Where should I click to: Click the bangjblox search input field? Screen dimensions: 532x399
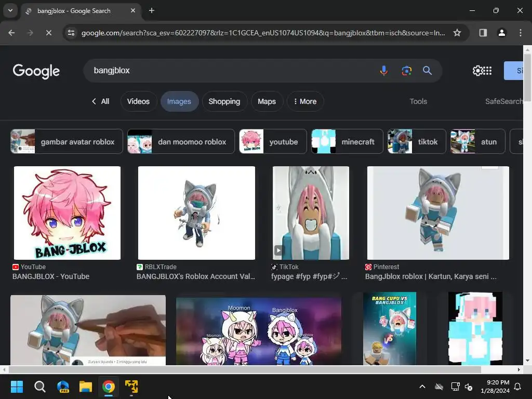[x=231, y=71]
